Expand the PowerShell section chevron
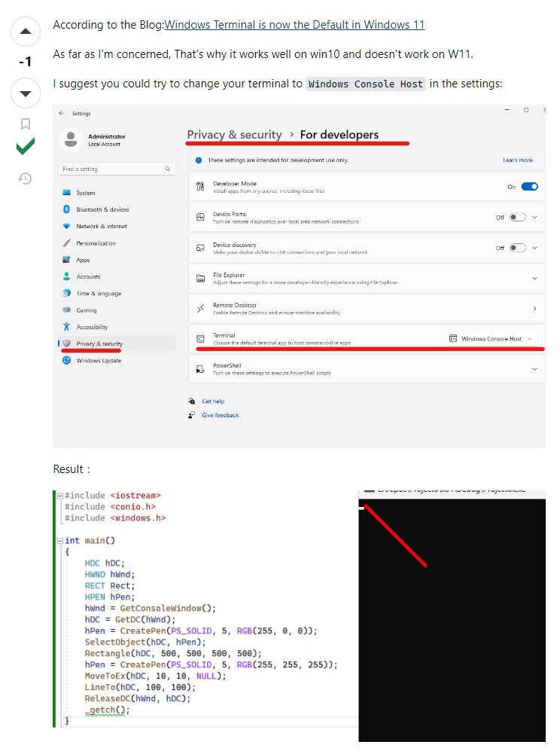Screen dimensions: 560x754 click(535, 369)
